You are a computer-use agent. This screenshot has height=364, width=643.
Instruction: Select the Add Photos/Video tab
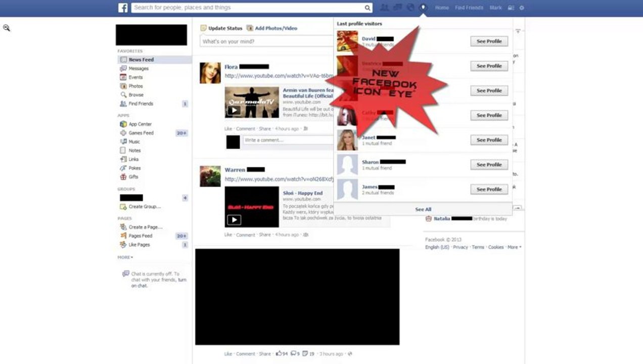[272, 28]
